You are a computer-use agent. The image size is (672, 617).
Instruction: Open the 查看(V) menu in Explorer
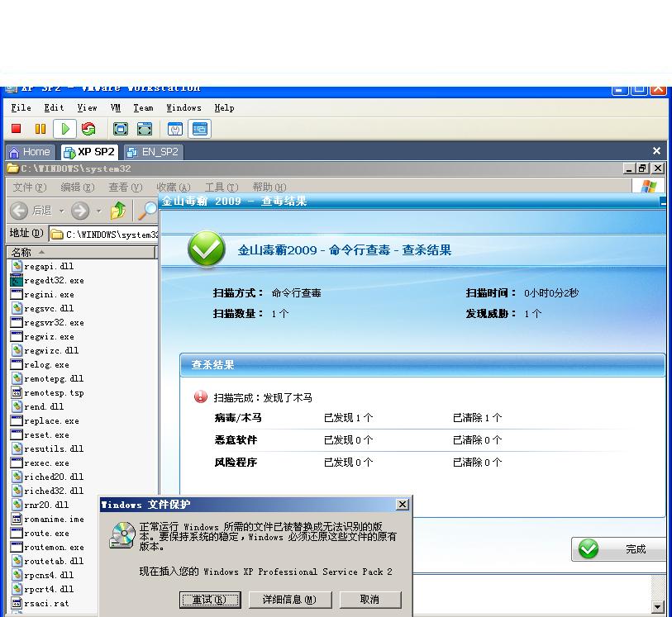tap(125, 187)
